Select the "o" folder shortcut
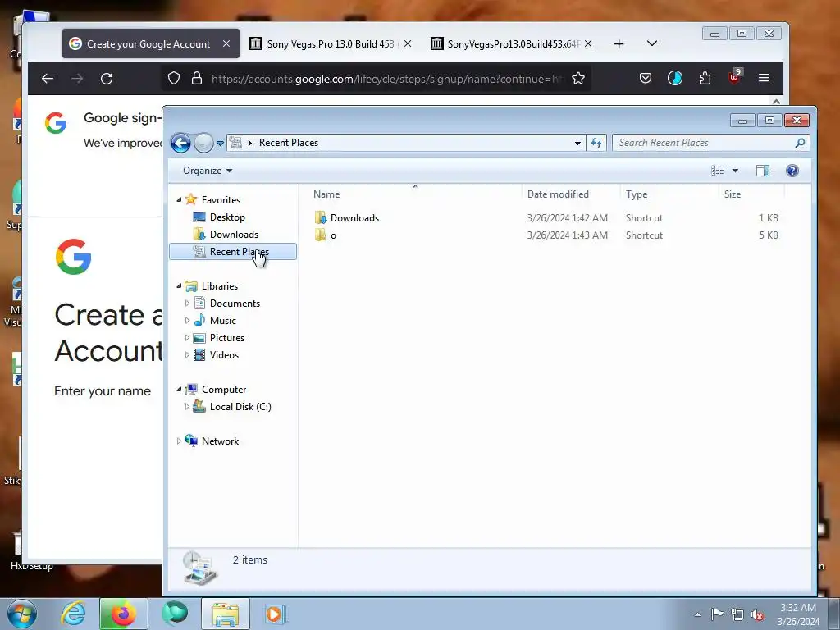This screenshot has width=840, height=630. point(333,235)
